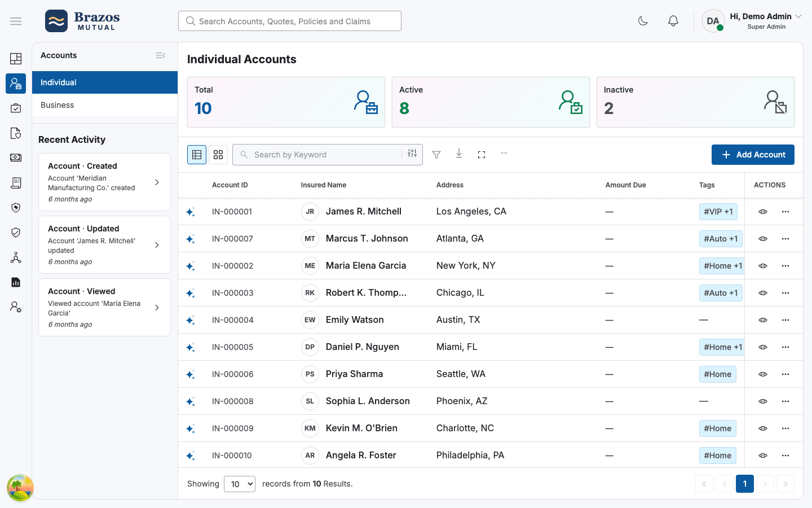
Task: Open actions menu for Marcus T. Johnson
Action: point(785,239)
